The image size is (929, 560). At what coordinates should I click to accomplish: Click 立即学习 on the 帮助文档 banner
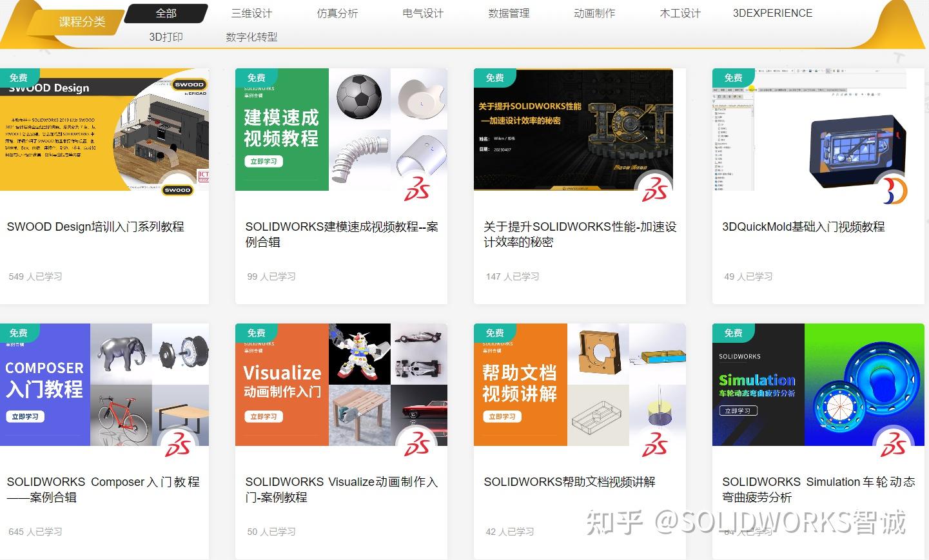[502, 417]
